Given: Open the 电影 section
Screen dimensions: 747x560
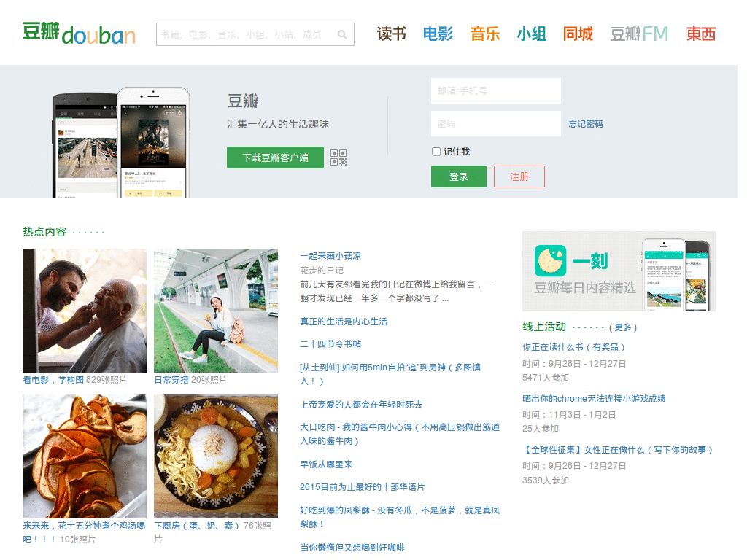Looking at the screenshot, I should pos(438,34).
